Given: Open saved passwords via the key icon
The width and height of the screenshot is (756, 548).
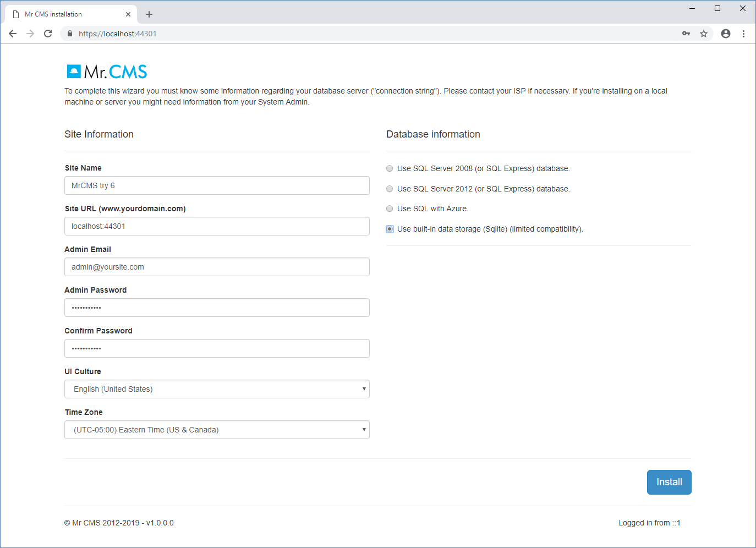Looking at the screenshot, I should (x=686, y=34).
